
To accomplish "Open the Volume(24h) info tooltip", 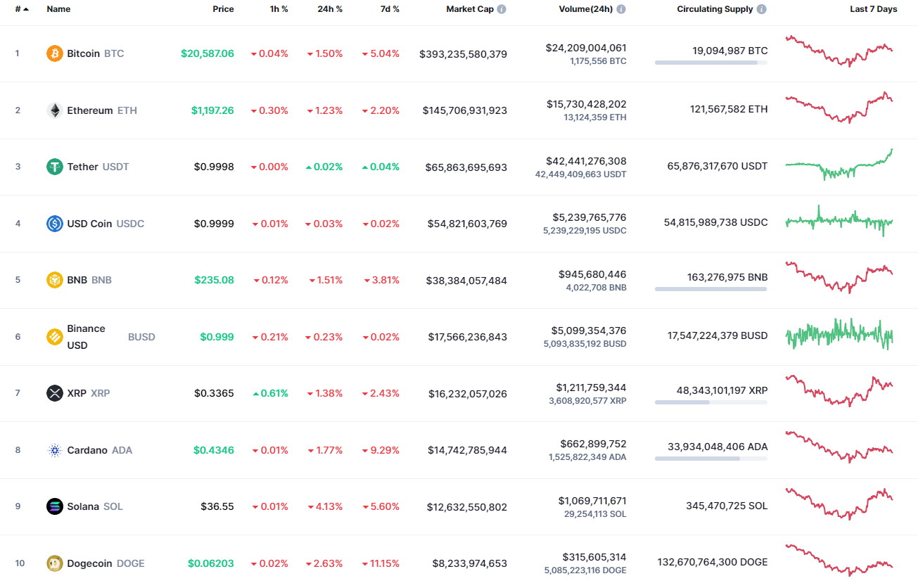I will 620,9.
